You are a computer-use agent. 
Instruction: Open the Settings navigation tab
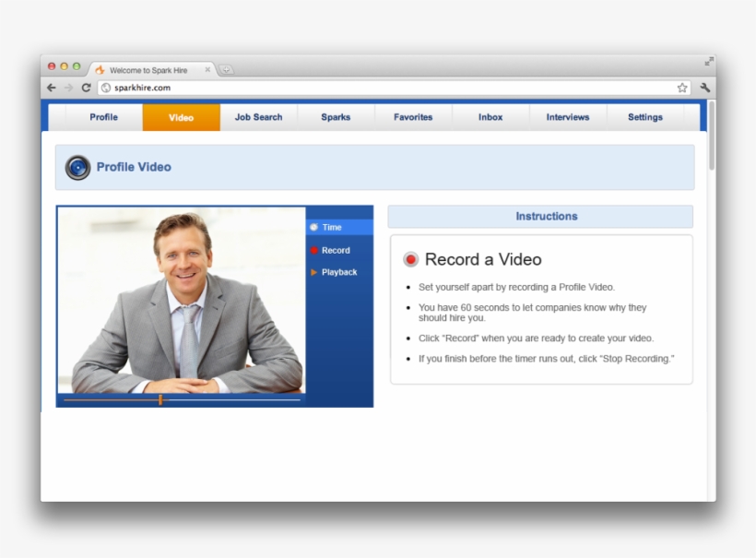[644, 117]
